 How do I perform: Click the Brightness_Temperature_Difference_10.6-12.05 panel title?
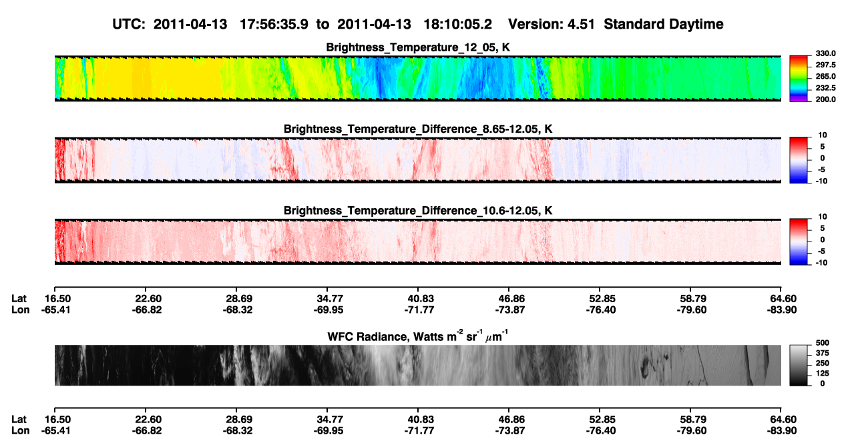pos(418,211)
